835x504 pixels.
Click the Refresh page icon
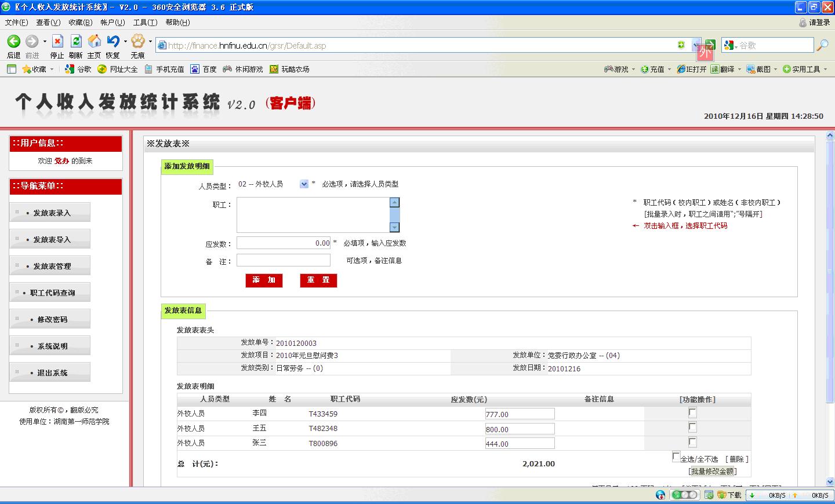[x=76, y=42]
